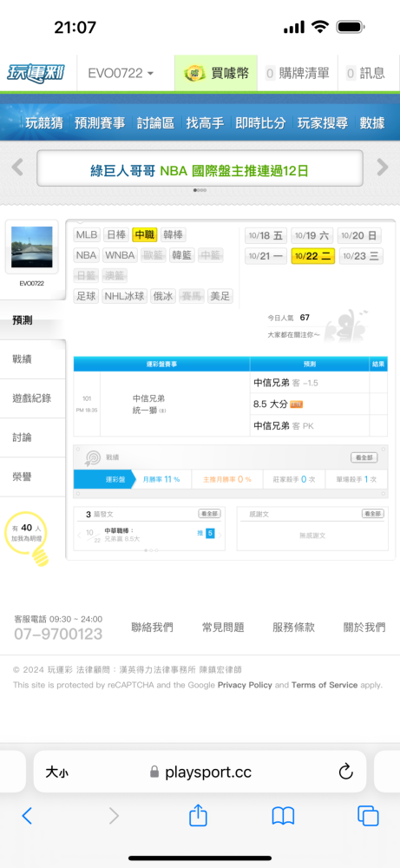Screen dimensions: 400x868
Task: Click prediction 中信兄弟 客 PK
Action: point(283,425)
